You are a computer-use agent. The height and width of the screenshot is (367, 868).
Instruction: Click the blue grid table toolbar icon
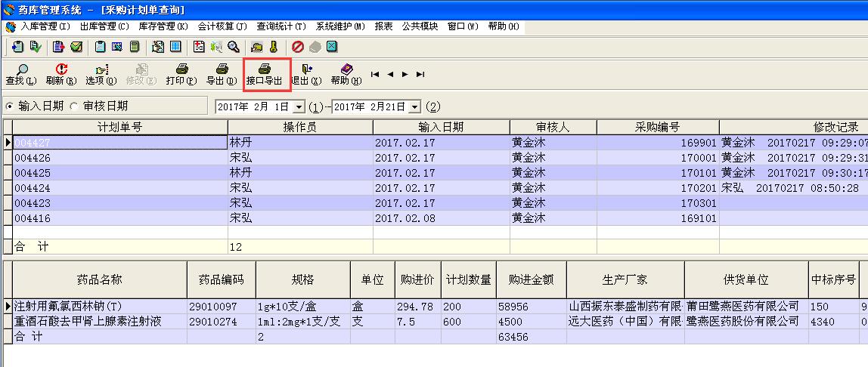point(175,47)
